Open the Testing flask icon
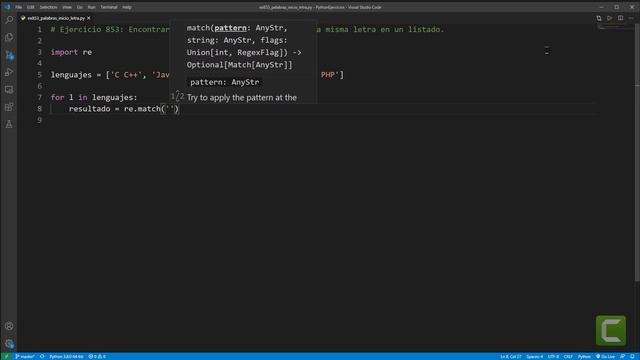Screen dimensions: 640x360 pos(9,124)
